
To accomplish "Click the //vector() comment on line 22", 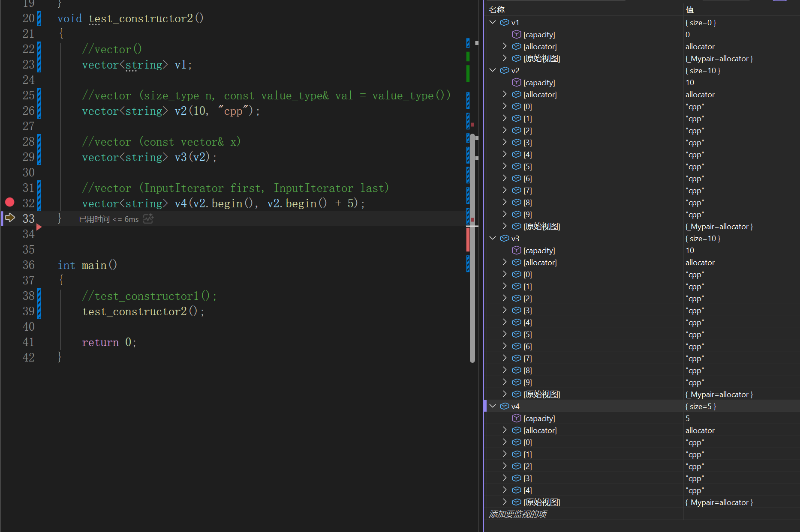I will click(x=112, y=49).
